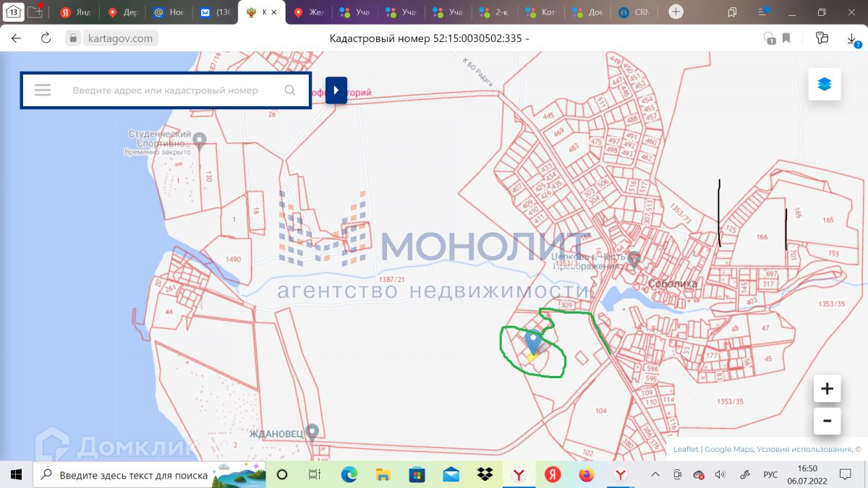Show hidden system tray icons
868x488 pixels.
[655, 475]
